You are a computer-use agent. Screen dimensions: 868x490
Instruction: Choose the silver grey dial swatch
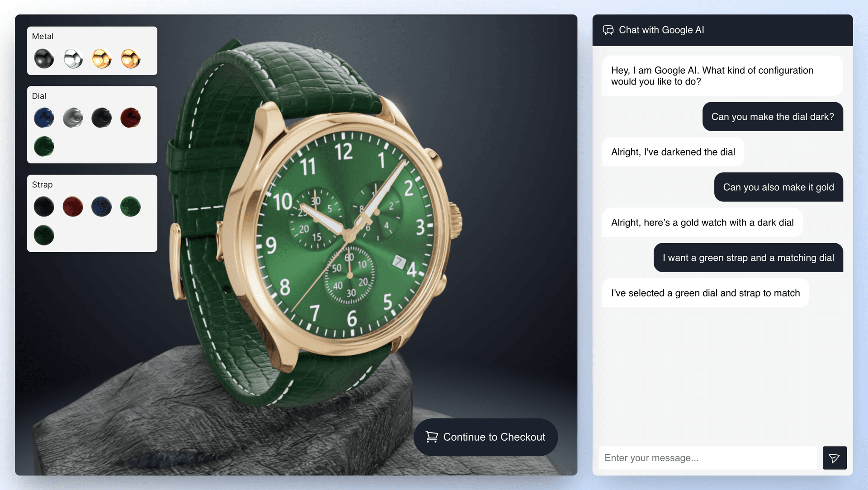(73, 118)
